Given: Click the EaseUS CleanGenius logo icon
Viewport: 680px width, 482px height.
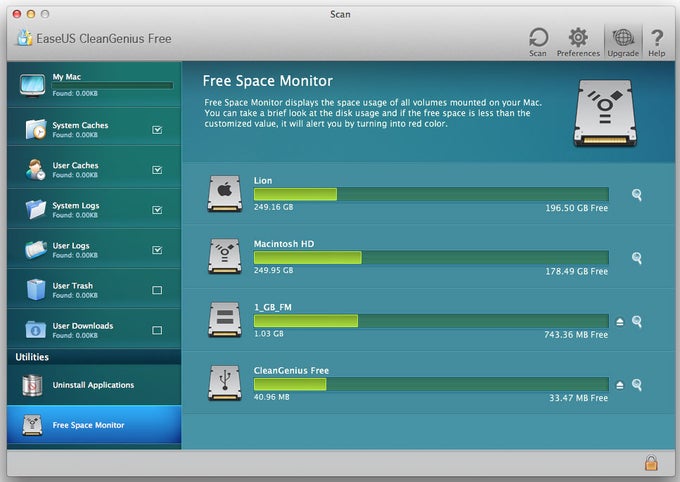Looking at the screenshot, I should click(x=25, y=38).
